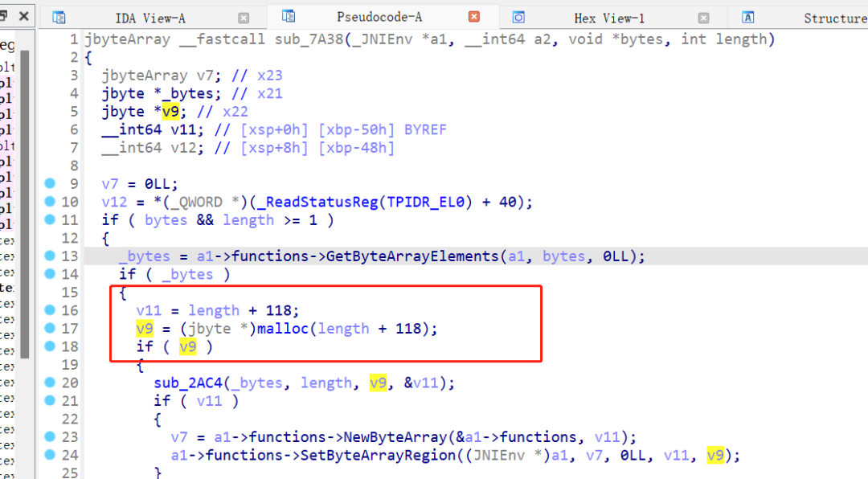Viewport: 868px width, 479px height.
Task: Click jbyteArray return type on line 1
Action: click(x=127, y=39)
